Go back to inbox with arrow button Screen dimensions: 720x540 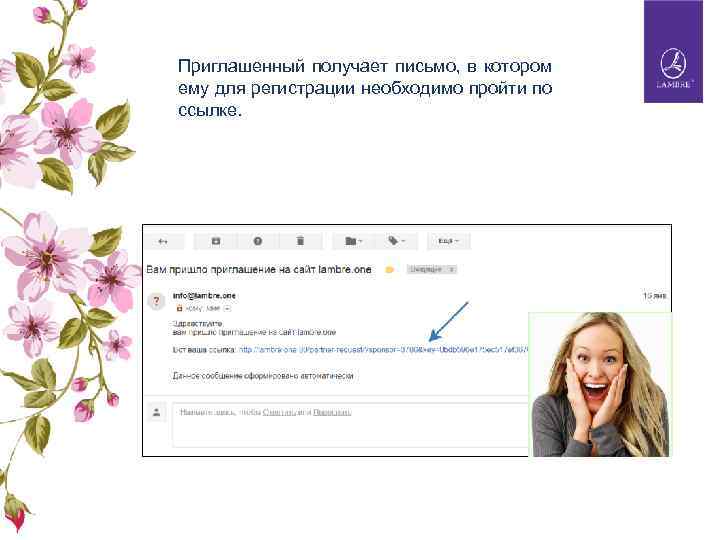coord(164,241)
